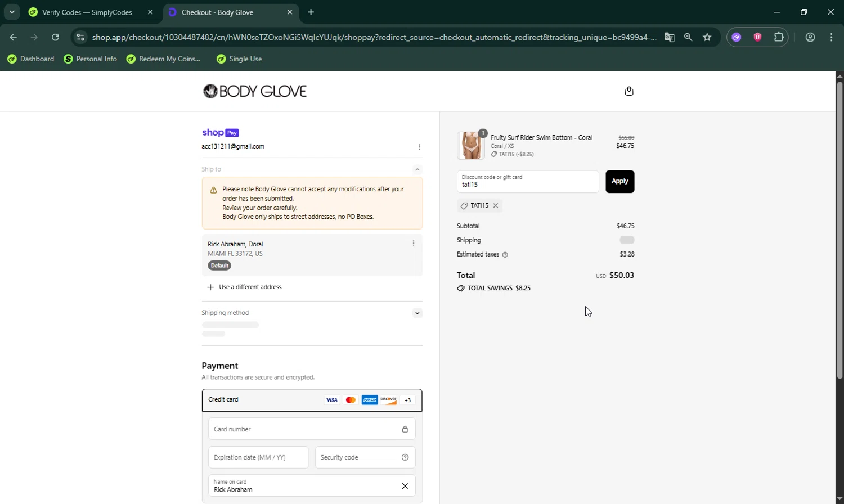Open the Personal Info bookmark
844x504 pixels.
click(91, 58)
